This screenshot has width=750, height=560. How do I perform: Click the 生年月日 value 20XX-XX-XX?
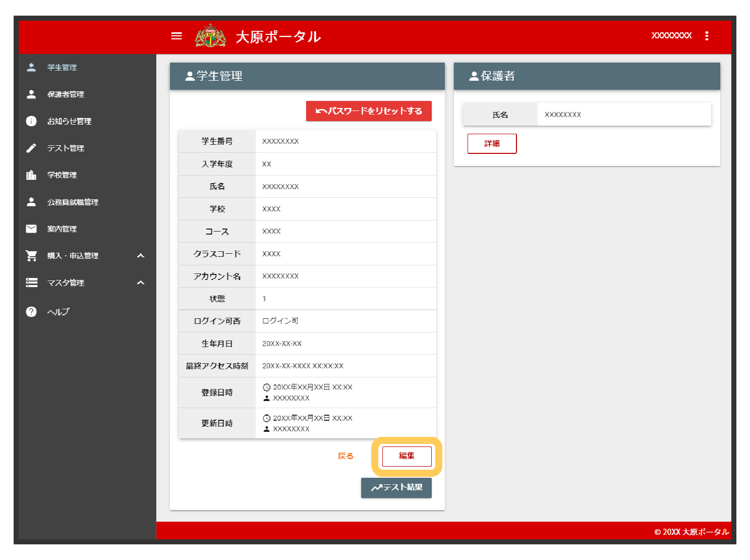[282, 344]
